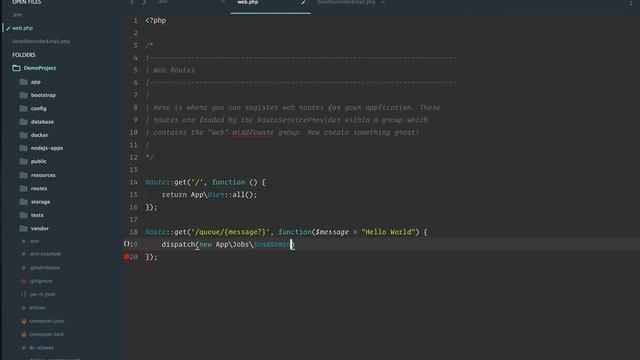Image resolution: width=640 pixels, height=360 pixels.
Task: Expand the public folder
Action: (39, 162)
